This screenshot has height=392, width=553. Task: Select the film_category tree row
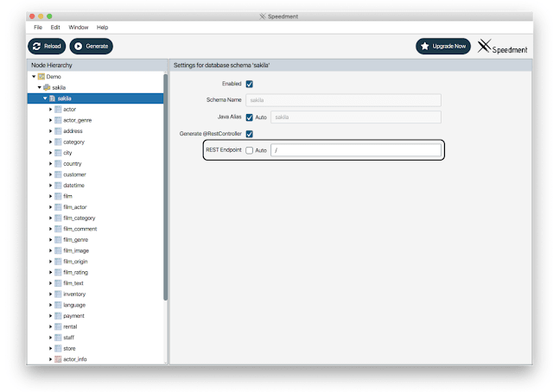[x=96, y=218]
